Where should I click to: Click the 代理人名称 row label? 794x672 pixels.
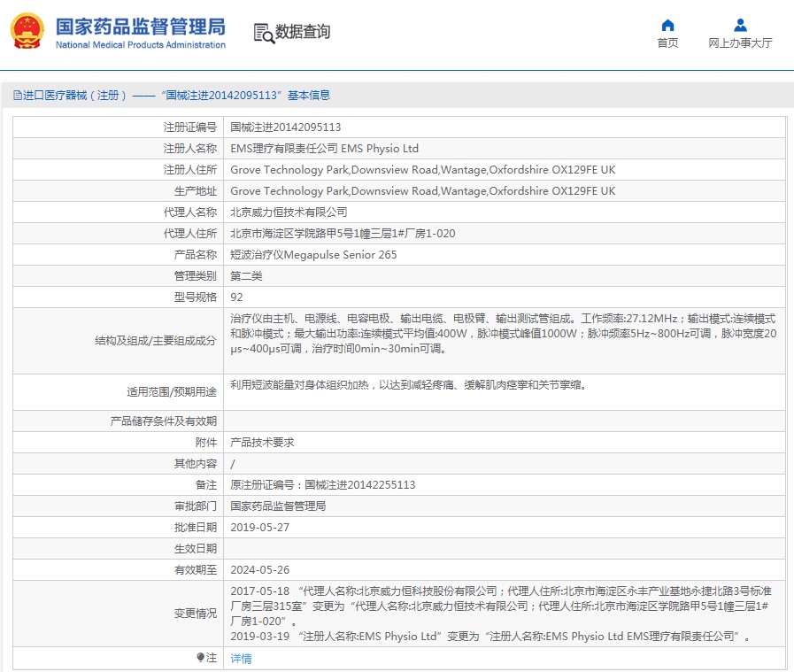[190, 212]
